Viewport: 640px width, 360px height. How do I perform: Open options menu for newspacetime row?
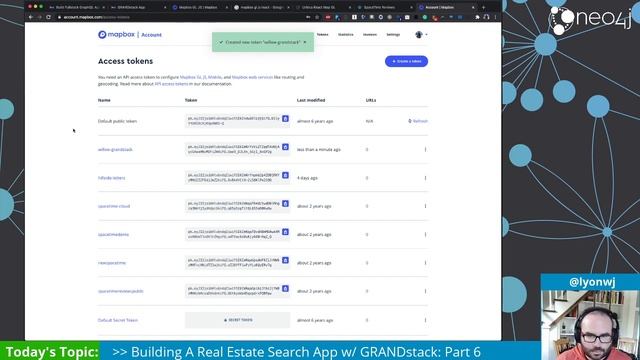425,263
